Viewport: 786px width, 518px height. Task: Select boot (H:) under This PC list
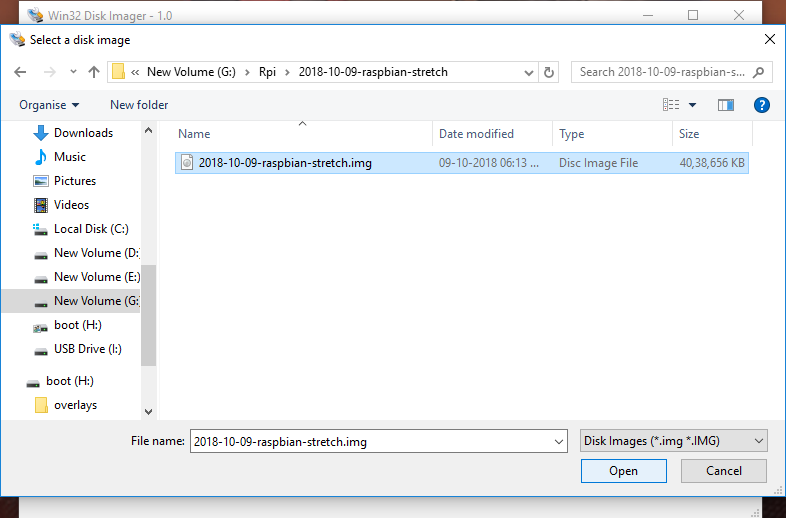(78, 325)
